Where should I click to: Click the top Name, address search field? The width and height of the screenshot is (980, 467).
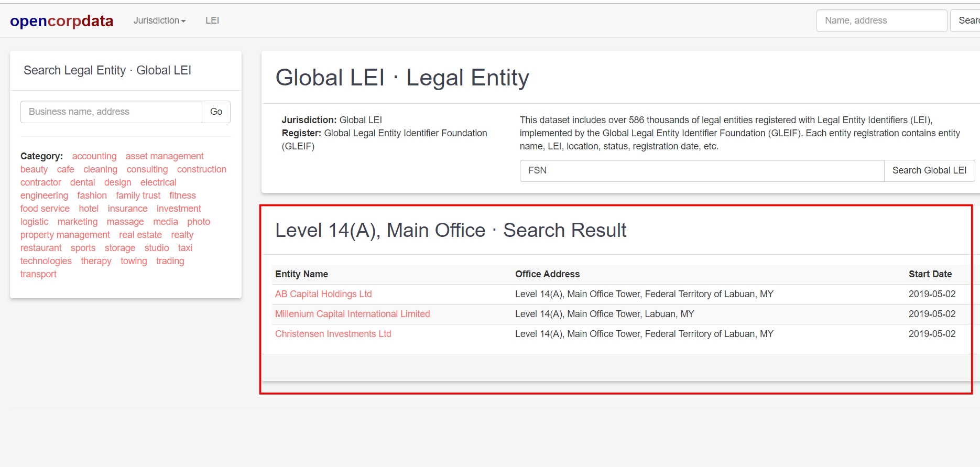(x=881, y=20)
